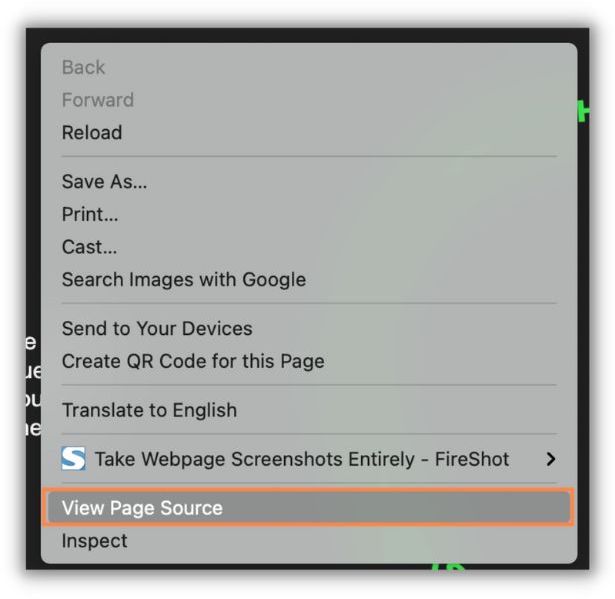Click Reload in the context menu
Screen dimensions: 615x599
[x=92, y=133]
